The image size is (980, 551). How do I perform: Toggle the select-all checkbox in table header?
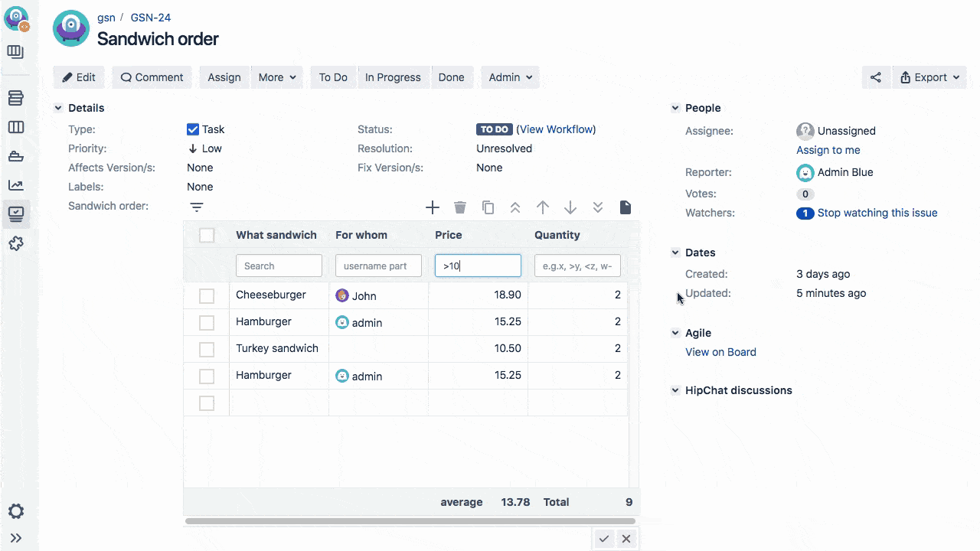click(207, 235)
